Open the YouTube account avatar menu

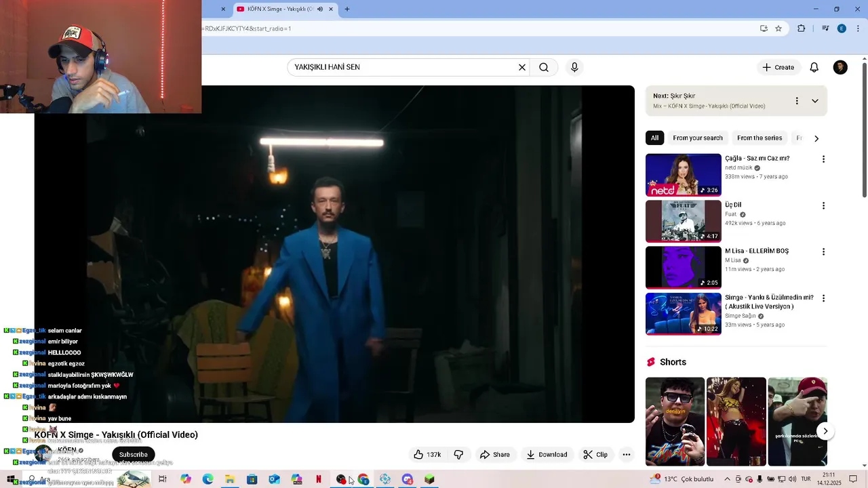[x=840, y=67]
